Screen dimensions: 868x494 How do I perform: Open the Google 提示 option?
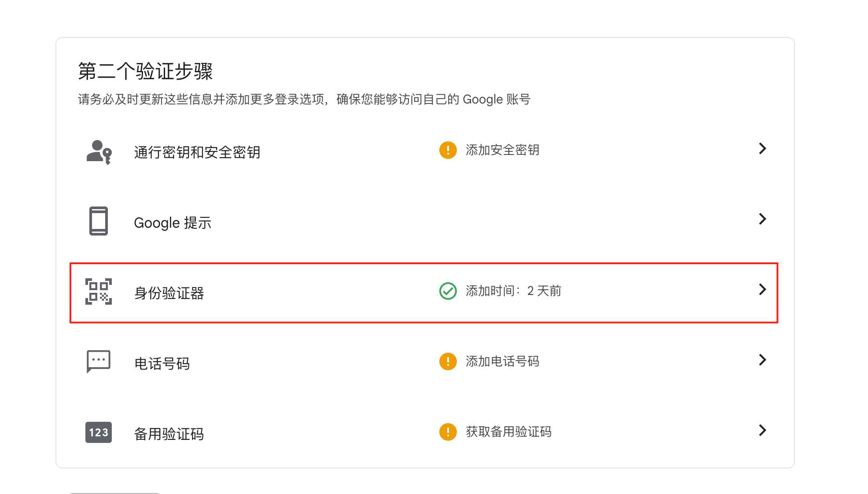point(173,223)
